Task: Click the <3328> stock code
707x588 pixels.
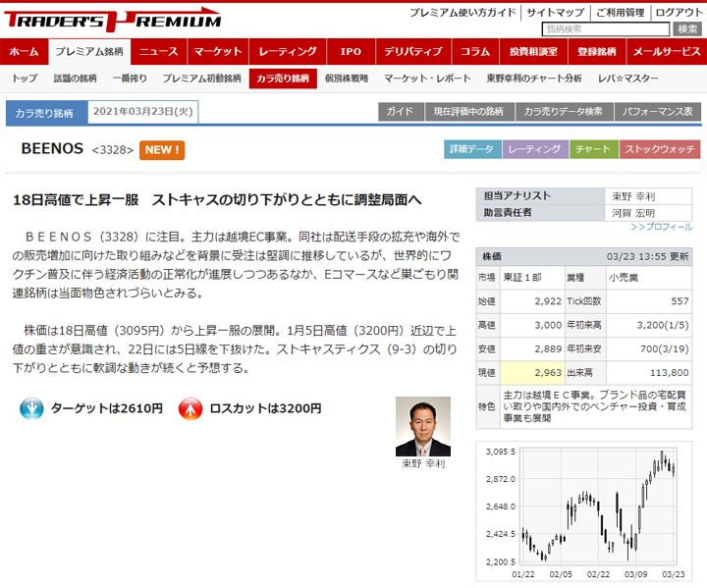Action: pyautogui.click(x=113, y=150)
